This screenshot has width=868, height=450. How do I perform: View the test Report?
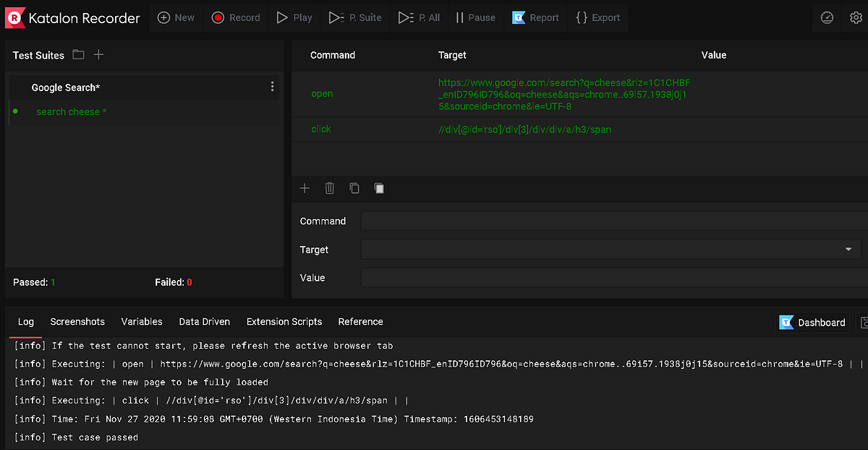tap(535, 17)
